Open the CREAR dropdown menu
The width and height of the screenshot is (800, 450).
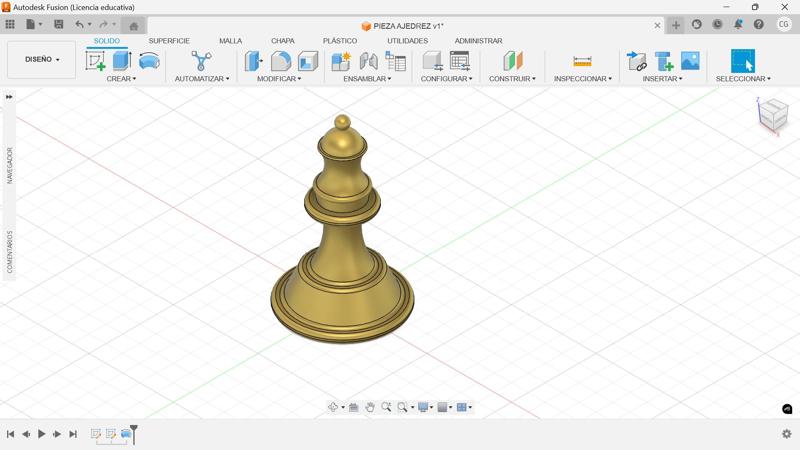click(x=121, y=79)
